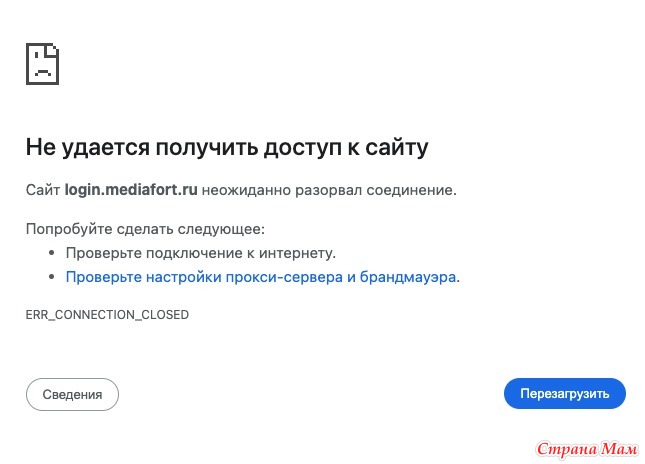
Task: Click the phrase неожиданно разорвал соединение
Action: [329, 190]
